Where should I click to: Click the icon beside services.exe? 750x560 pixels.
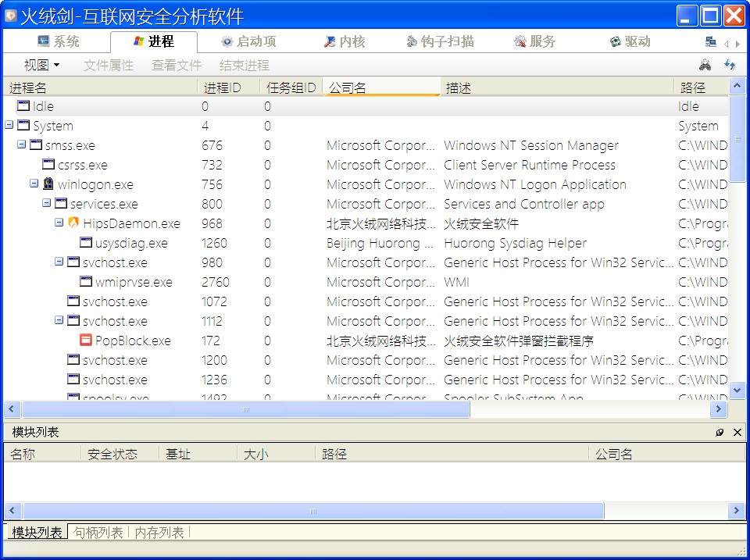point(61,203)
